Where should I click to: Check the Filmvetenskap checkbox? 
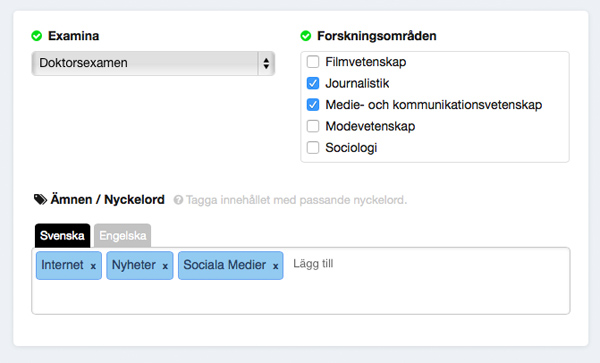[313, 62]
